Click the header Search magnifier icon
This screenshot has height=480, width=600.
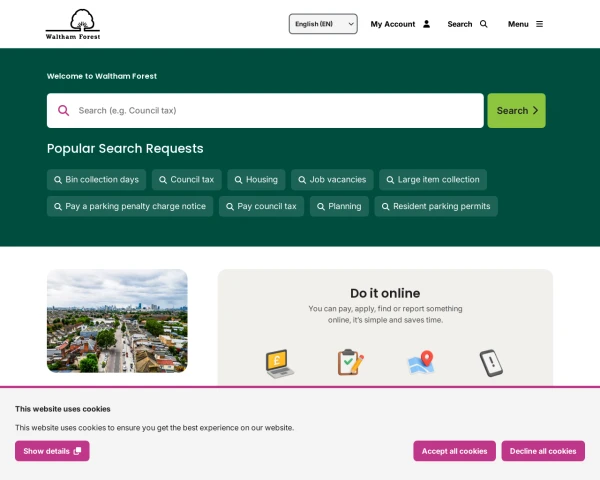click(x=484, y=24)
